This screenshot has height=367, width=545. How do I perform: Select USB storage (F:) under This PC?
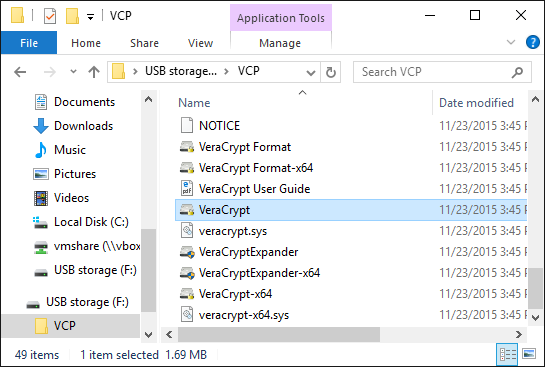coord(95,270)
